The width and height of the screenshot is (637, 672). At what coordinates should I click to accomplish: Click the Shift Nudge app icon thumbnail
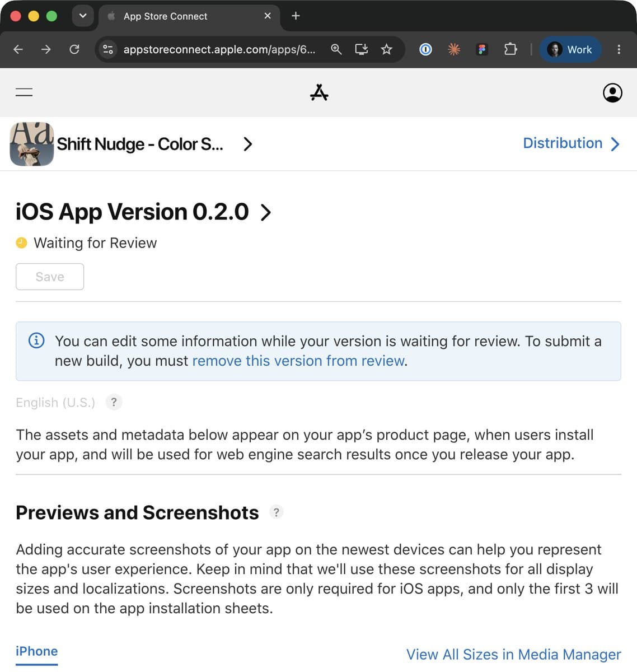[32, 144]
